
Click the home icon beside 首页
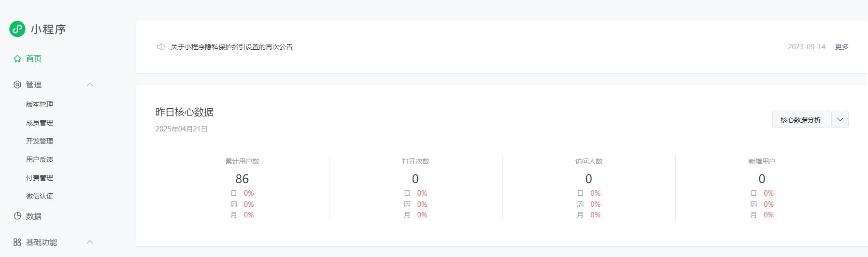(x=17, y=58)
